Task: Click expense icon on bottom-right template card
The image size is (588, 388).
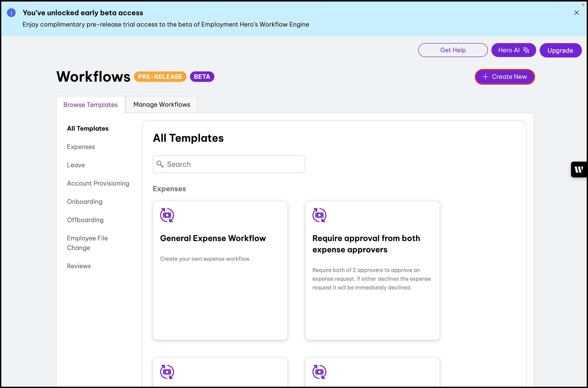Action: [319, 372]
